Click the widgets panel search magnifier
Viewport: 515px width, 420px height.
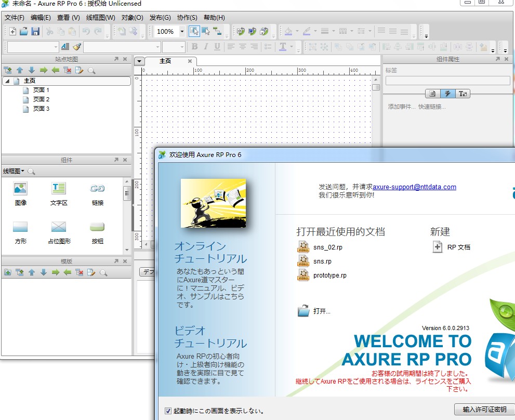point(31,171)
